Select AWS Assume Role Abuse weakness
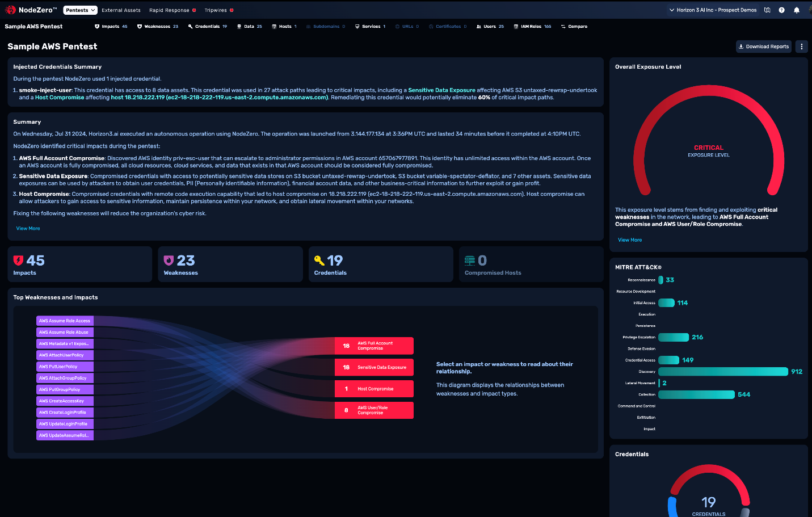Screen dimensions: 812x517 [65, 332]
